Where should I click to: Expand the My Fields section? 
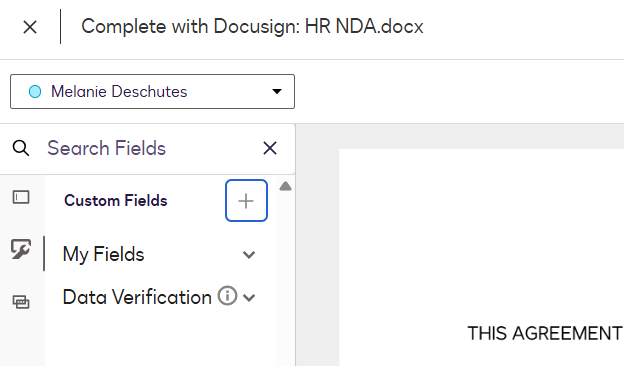[249, 255]
